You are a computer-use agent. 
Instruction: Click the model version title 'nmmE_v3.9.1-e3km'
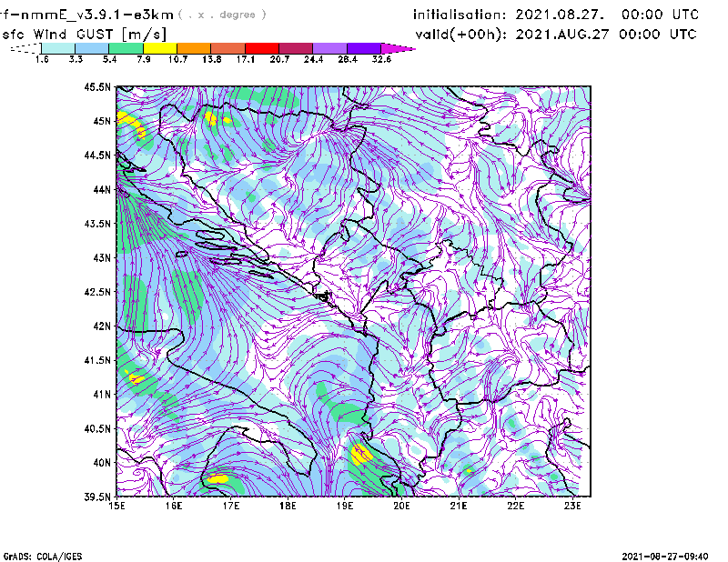click(97, 15)
